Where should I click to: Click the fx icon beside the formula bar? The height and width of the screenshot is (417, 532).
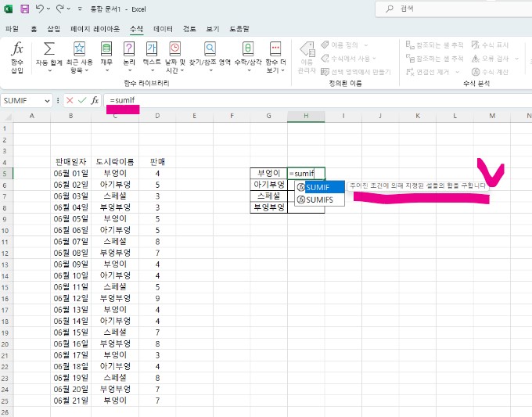95,100
